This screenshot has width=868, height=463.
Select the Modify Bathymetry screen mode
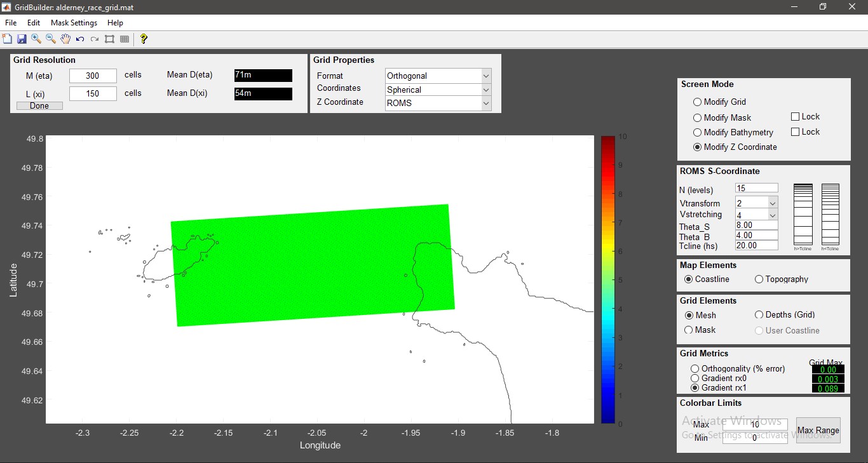[698, 133]
